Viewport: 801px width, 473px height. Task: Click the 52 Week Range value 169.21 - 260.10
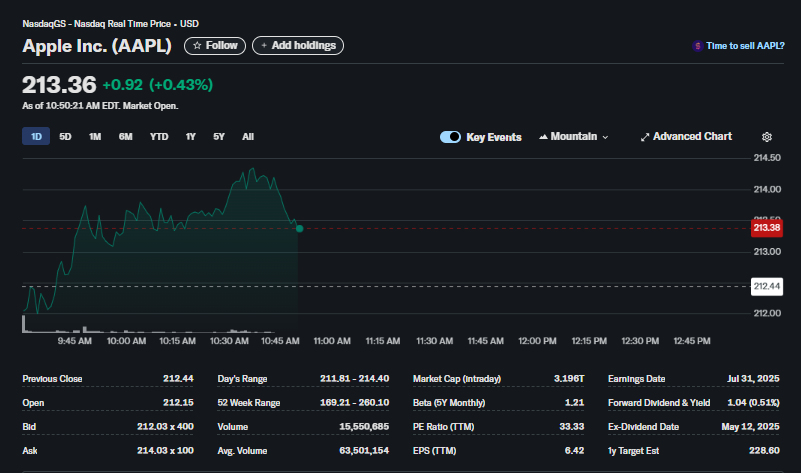coord(355,403)
